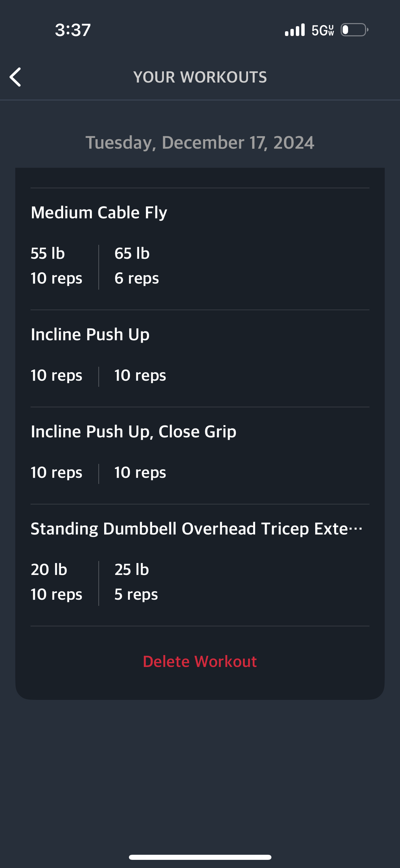Viewport: 400px width, 868px height.
Task: Delete this workout
Action: (200, 662)
